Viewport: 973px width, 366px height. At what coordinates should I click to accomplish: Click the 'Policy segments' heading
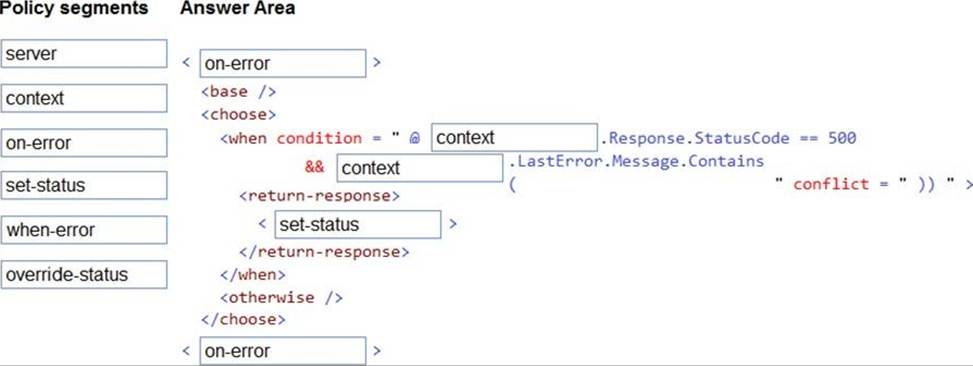74,8
